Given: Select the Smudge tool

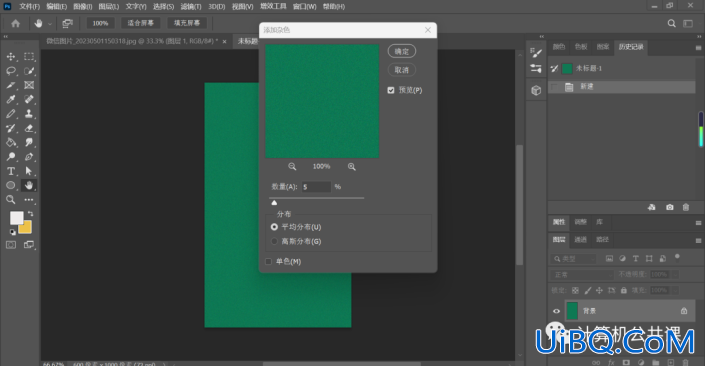Looking at the screenshot, I should tap(29, 143).
